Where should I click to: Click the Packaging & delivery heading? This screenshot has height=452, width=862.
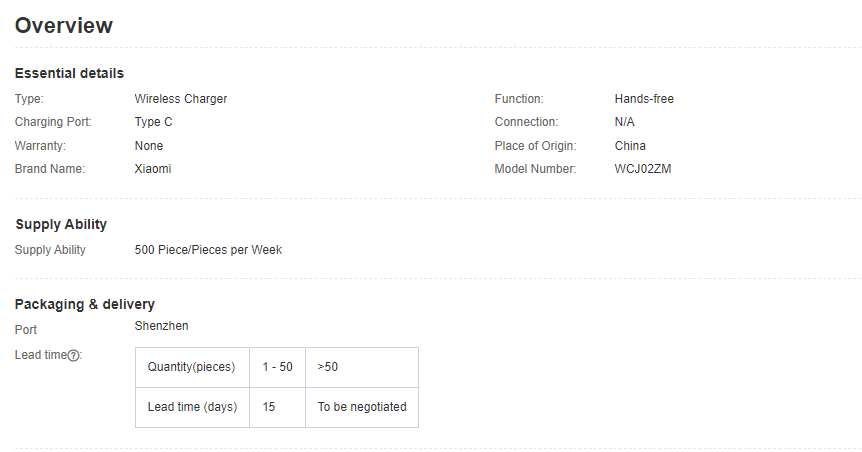(x=85, y=304)
